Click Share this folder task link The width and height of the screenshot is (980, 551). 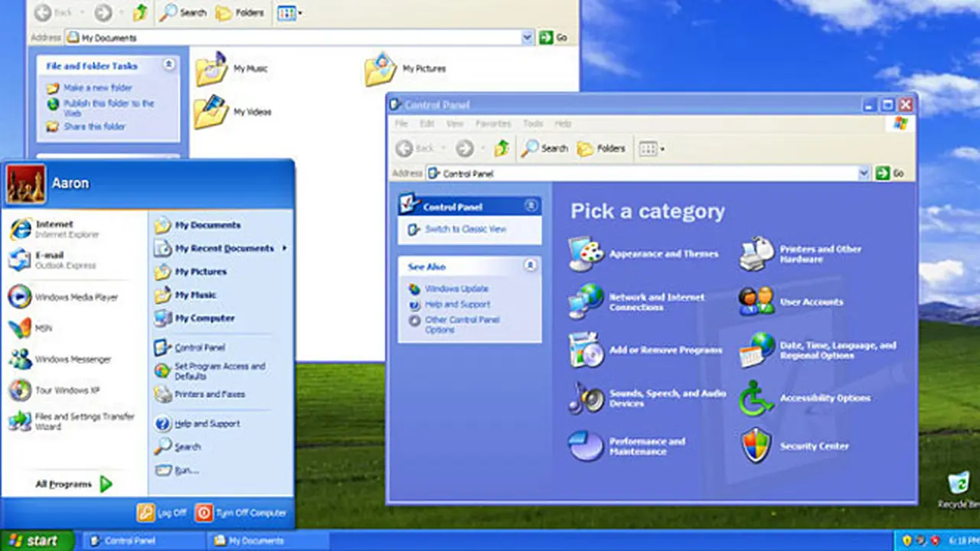pyautogui.click(x=94, y=126)
